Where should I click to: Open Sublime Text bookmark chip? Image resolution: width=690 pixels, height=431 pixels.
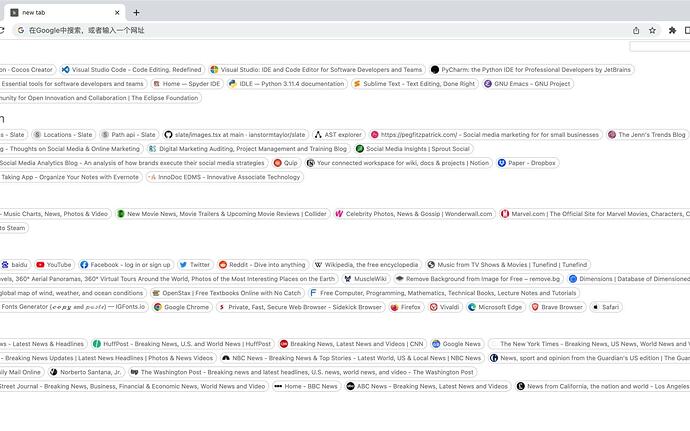[415, 84]
